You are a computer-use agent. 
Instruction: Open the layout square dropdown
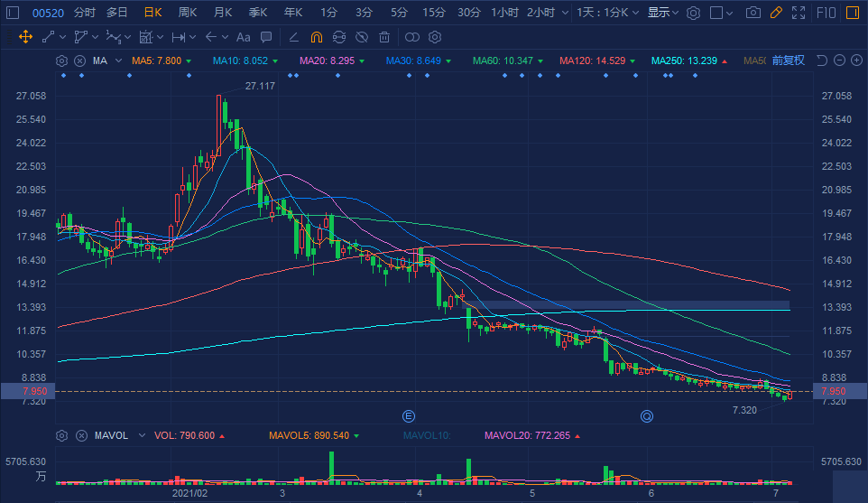(721, 12)
